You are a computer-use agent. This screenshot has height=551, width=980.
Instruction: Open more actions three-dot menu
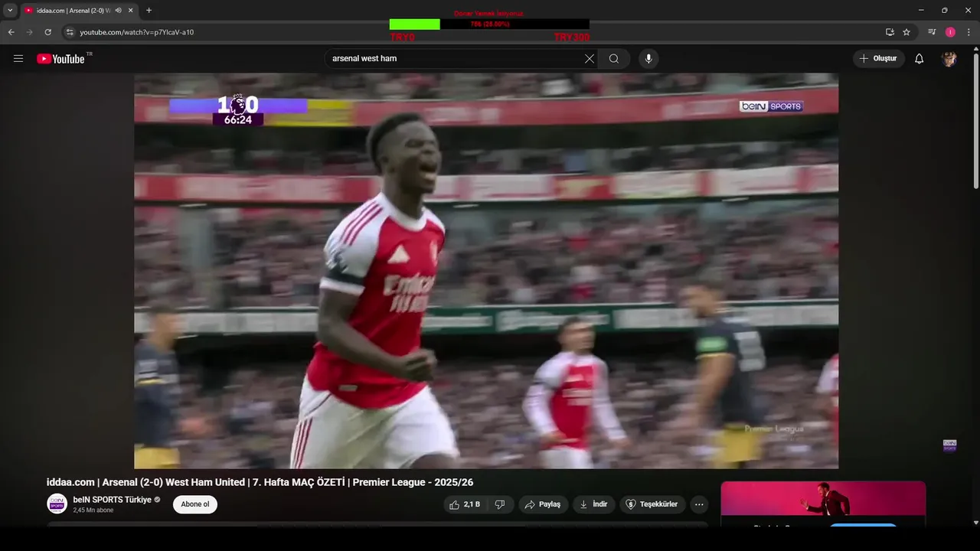tap(699, 504)
